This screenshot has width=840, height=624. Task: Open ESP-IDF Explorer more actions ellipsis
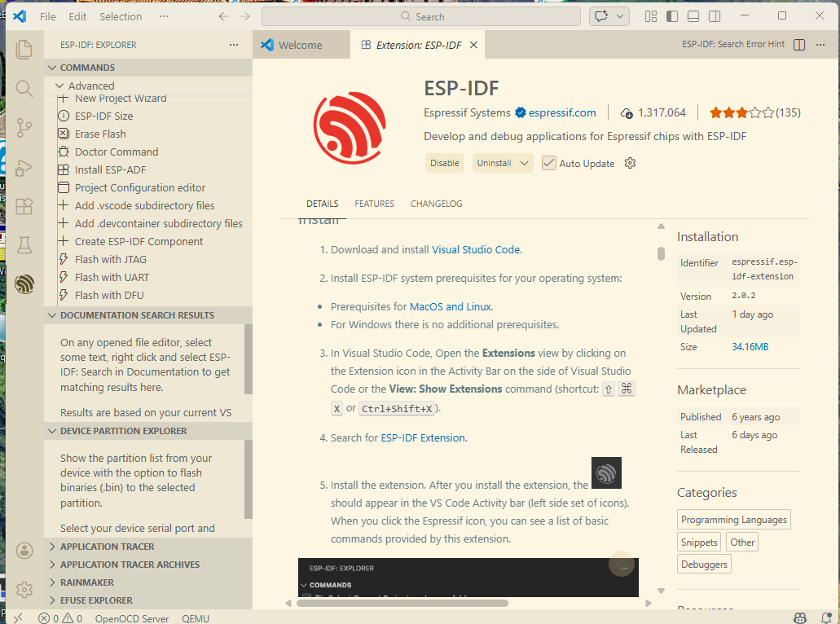pyautogui.click(x=234, y=45)
